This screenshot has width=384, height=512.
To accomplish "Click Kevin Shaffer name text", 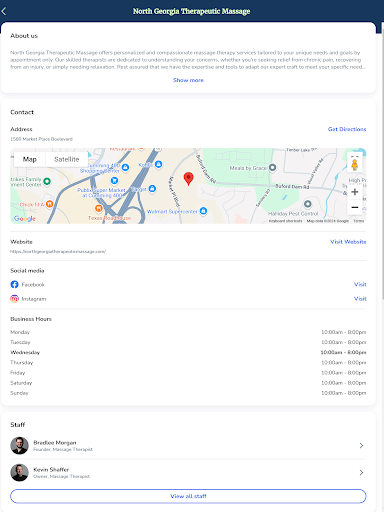I will pyautogui.click(x=51, y=470).
